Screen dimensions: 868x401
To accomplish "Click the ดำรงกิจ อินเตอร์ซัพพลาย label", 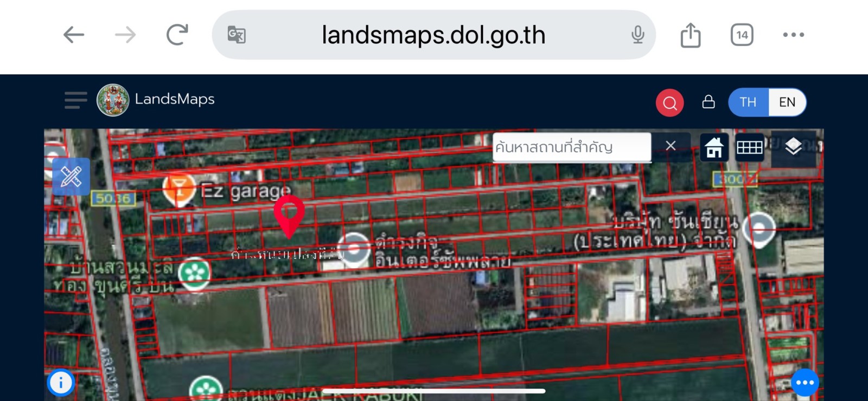I will click(443, 252).
